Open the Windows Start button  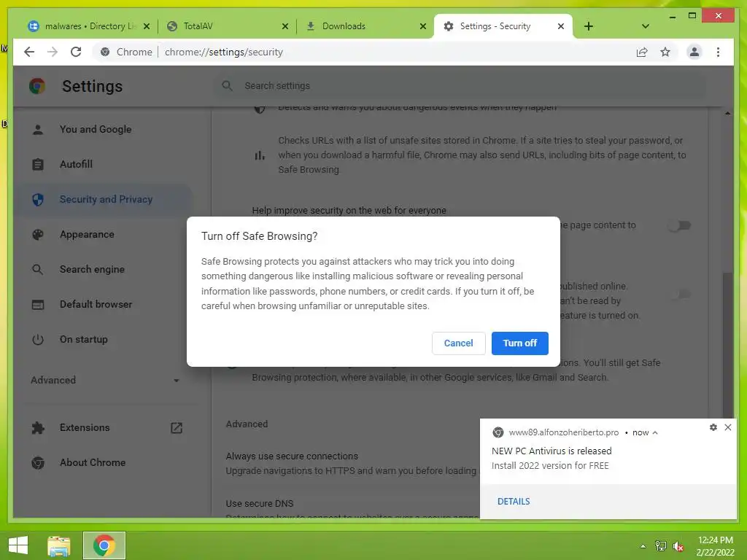pos(18,545)
